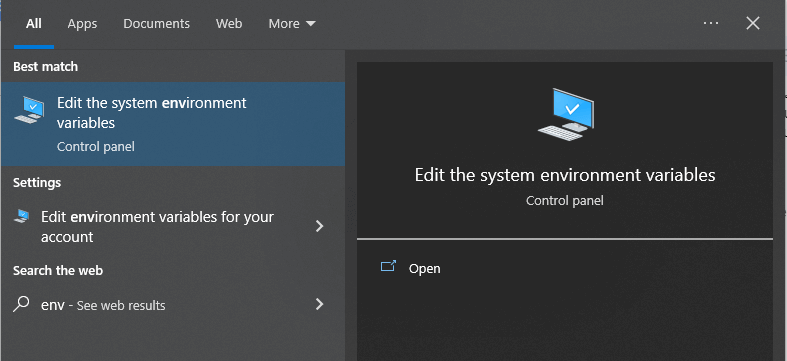Click small computer icon next to account variables result
This screenshot has height=361, width=787.
point(22,216)
